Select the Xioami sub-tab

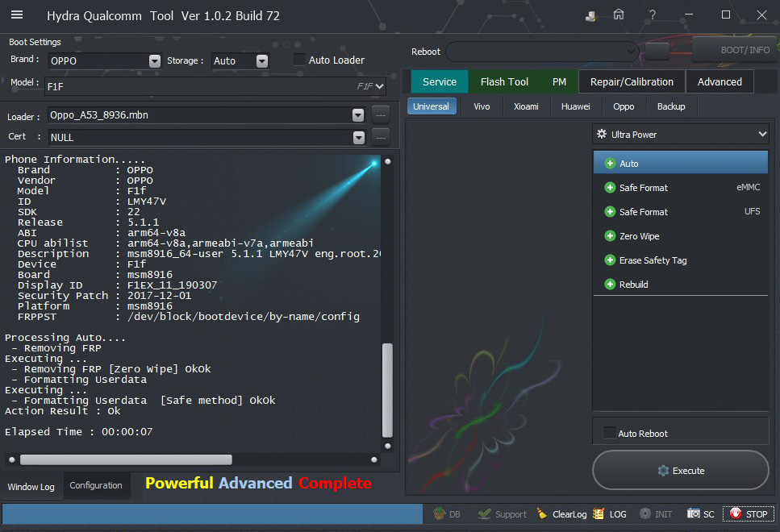point(526,106)
